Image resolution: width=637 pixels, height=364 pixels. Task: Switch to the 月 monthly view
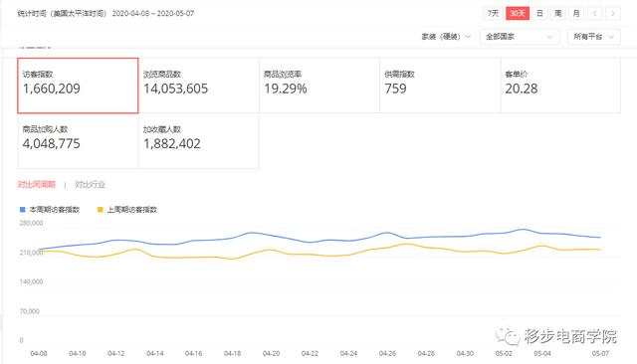pyautogui.click(x=576, y=13)
